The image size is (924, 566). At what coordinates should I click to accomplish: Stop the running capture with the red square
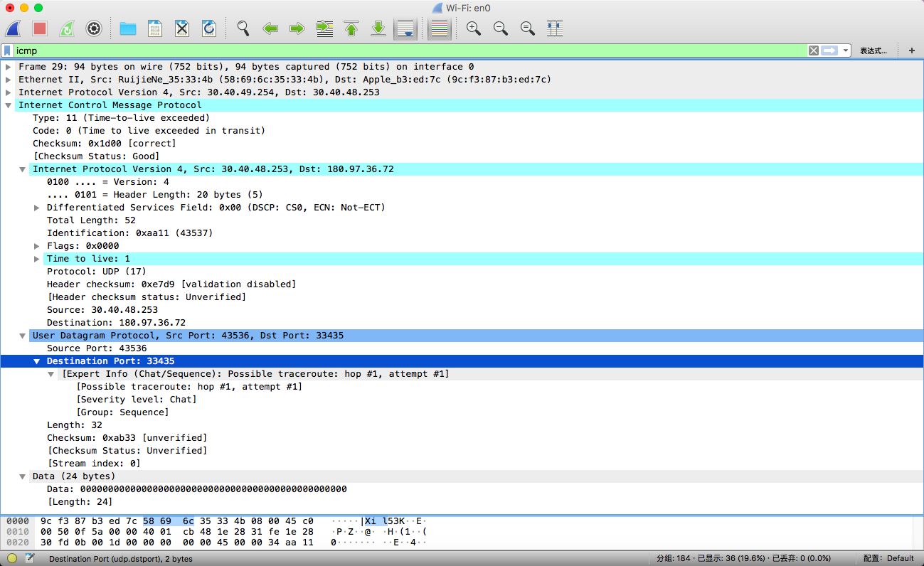(40, 28)
